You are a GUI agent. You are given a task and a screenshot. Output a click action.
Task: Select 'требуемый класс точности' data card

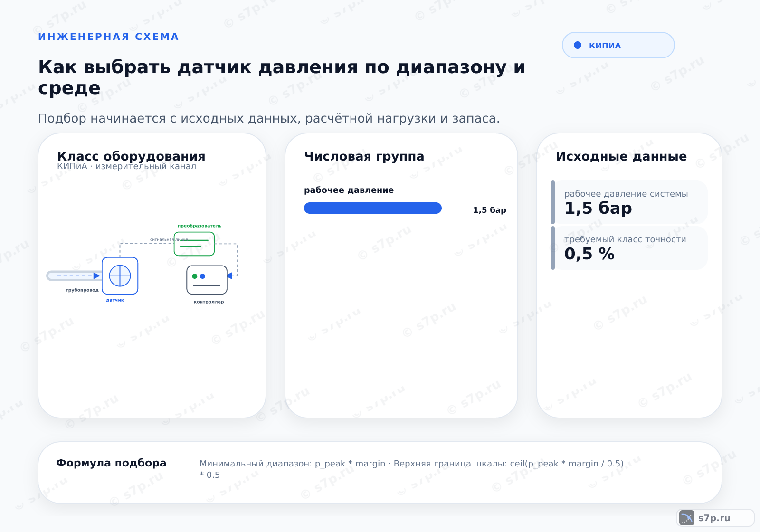click(x=629, y=248)
